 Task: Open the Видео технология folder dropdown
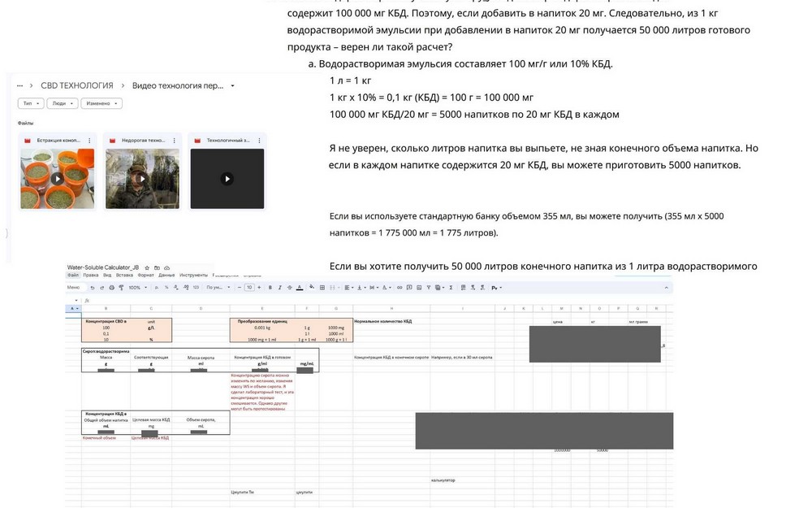click(x=232, y=86)
